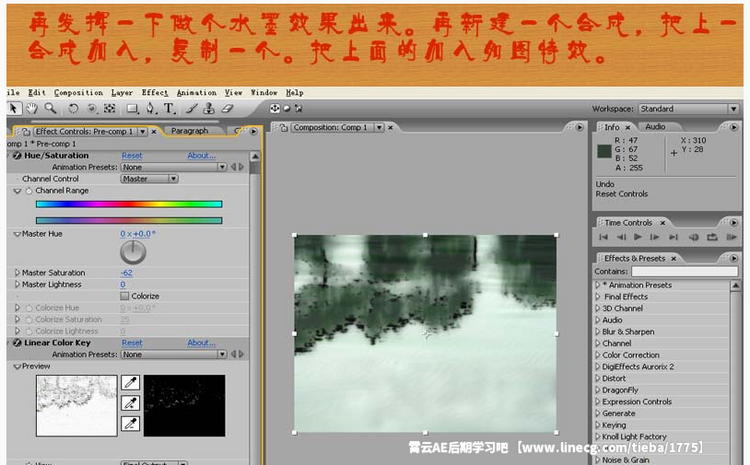750x465 pixels.
Task: Click the lower Channel Range color bar
Action: click(x=129, y=221)
